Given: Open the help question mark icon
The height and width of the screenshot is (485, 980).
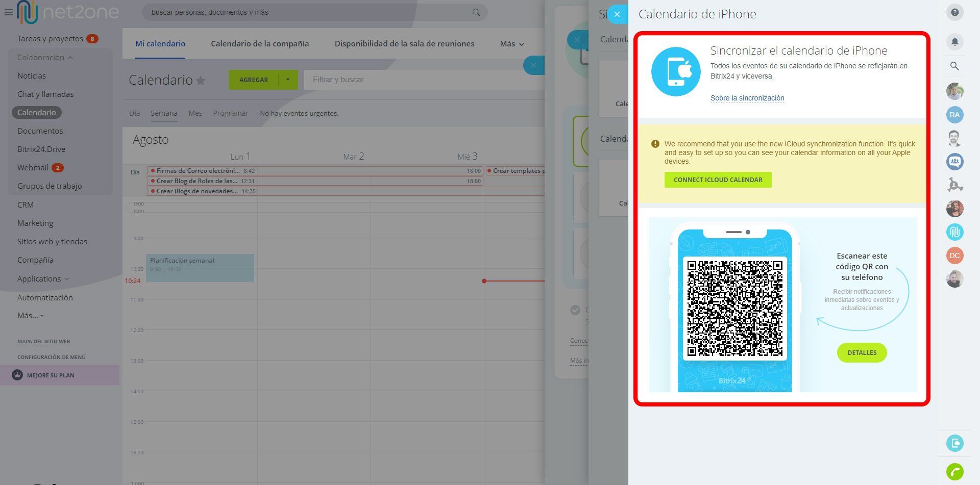Looking at the screenshot, I should click(x=954, y=13).
